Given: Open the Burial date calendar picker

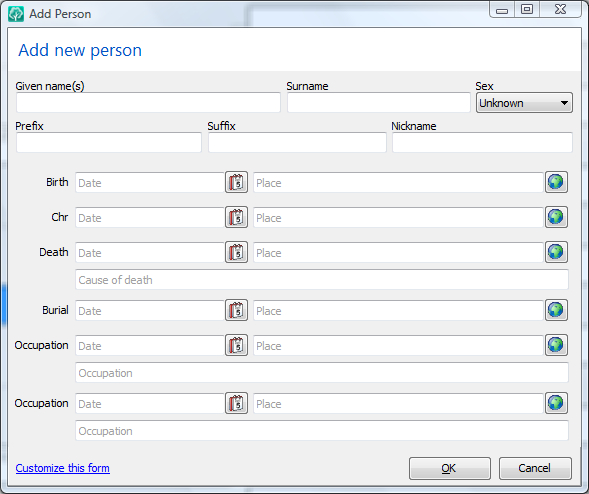Looking at the screenshot, I should coord(236,310).
